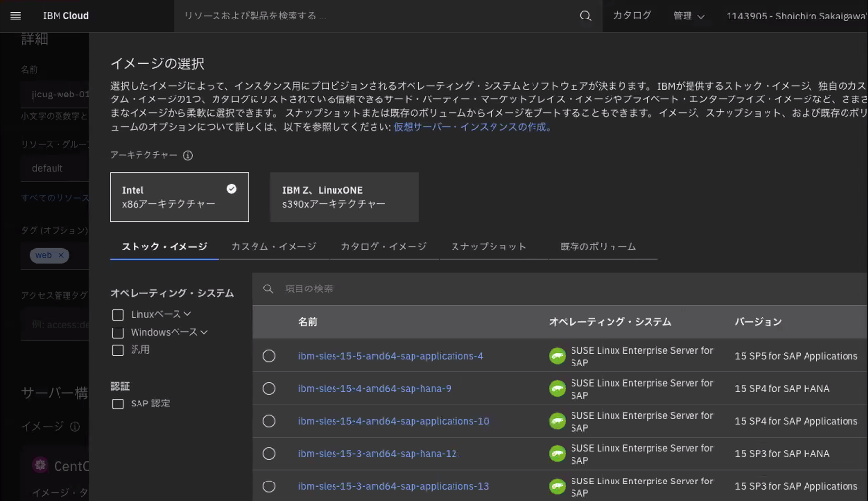Select radio for ibm-sles-15-3-amd64-sap-hana-12

(x=269, y=453)
